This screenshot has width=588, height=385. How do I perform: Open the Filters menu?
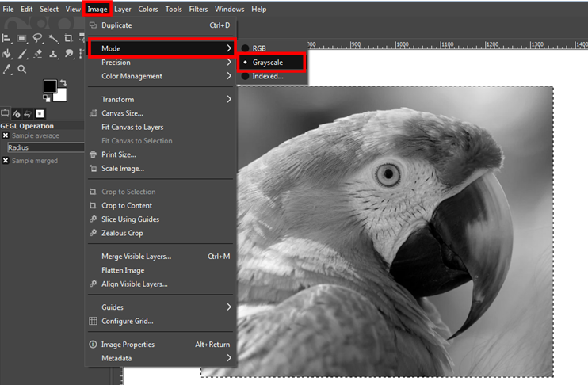[198, 10]
